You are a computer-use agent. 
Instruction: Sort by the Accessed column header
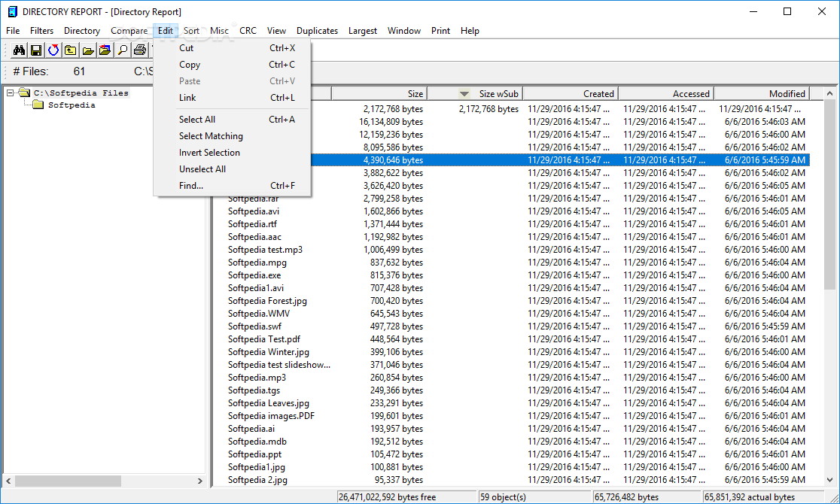coord(666,94)
